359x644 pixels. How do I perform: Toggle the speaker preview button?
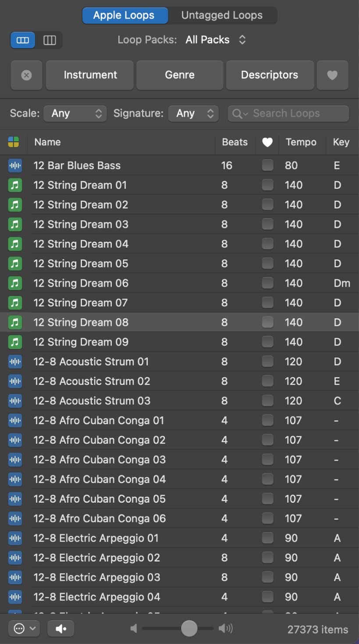(x=61, y=629)
